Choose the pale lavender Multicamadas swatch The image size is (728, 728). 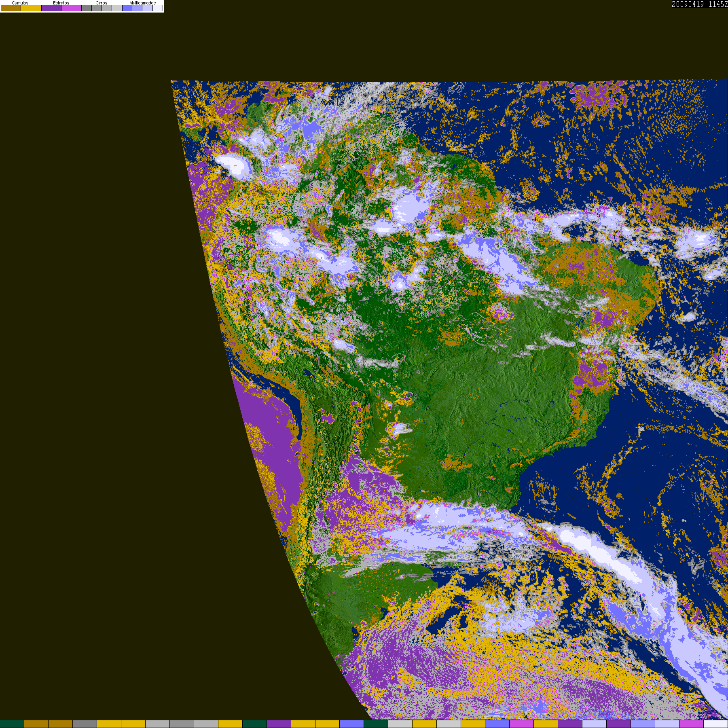pos(147,8)
